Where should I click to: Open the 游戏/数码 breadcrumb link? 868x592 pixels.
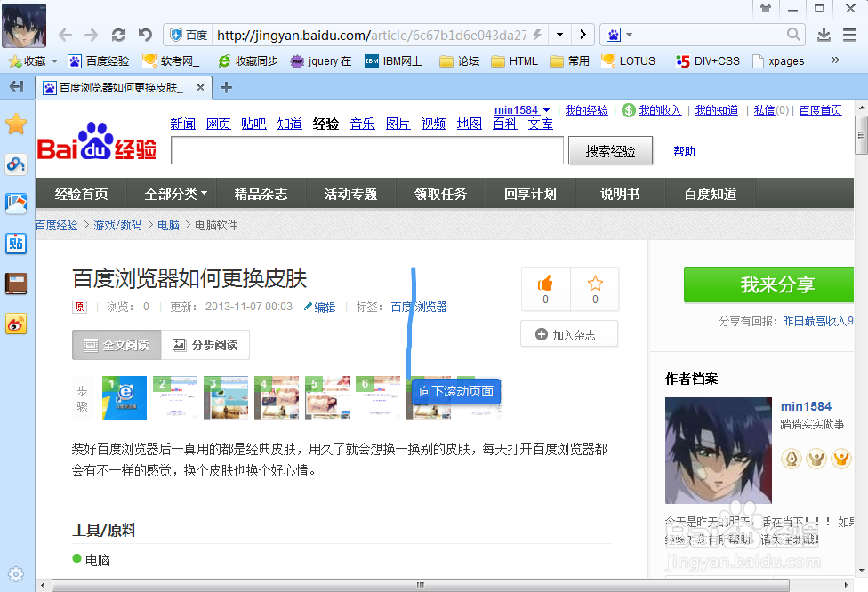[118, 225]
